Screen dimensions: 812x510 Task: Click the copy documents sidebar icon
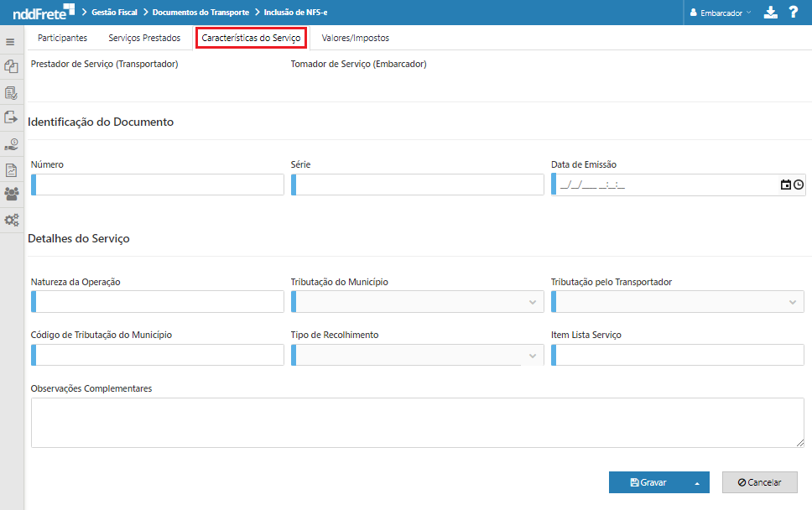click(11, 66)
